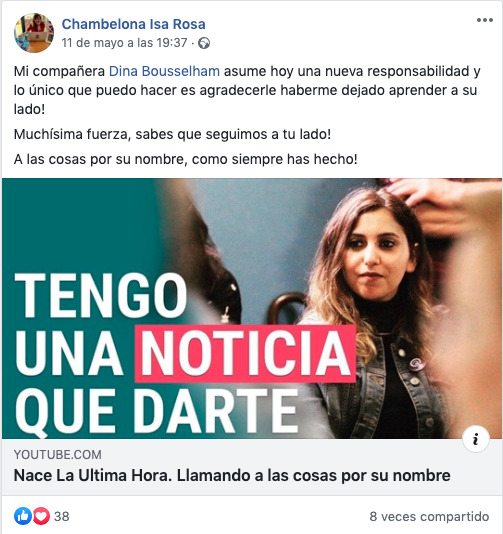Click the 'QUE DARTE' text on the thumbnail
The image size is (503, 534).
[156, 411]
